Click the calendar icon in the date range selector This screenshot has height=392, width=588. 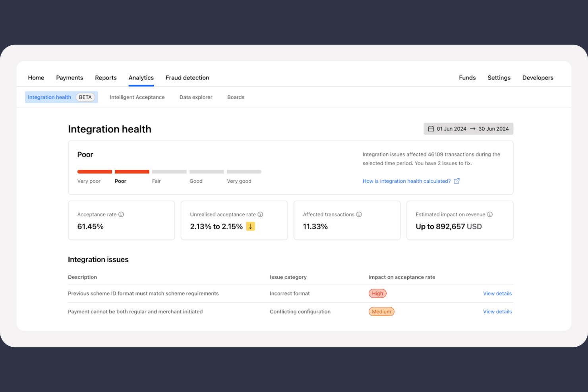click(x=431, y=129)
